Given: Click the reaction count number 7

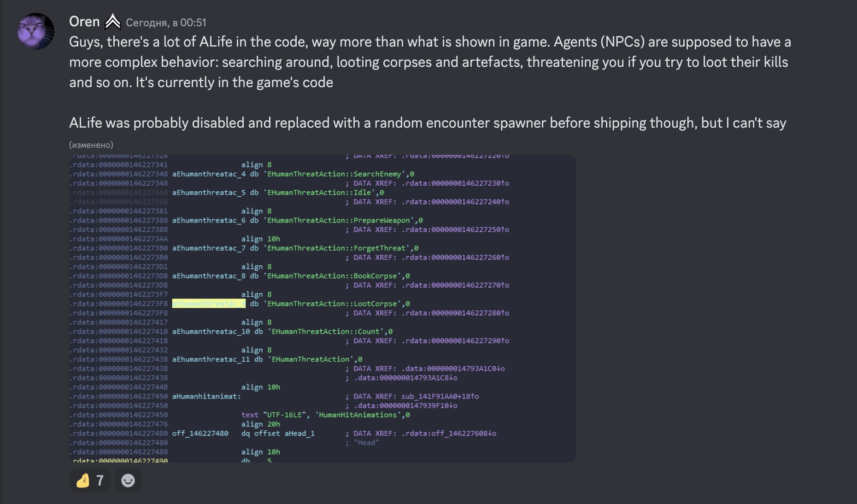Looking at the screenshot, I should tap(100, 481).
